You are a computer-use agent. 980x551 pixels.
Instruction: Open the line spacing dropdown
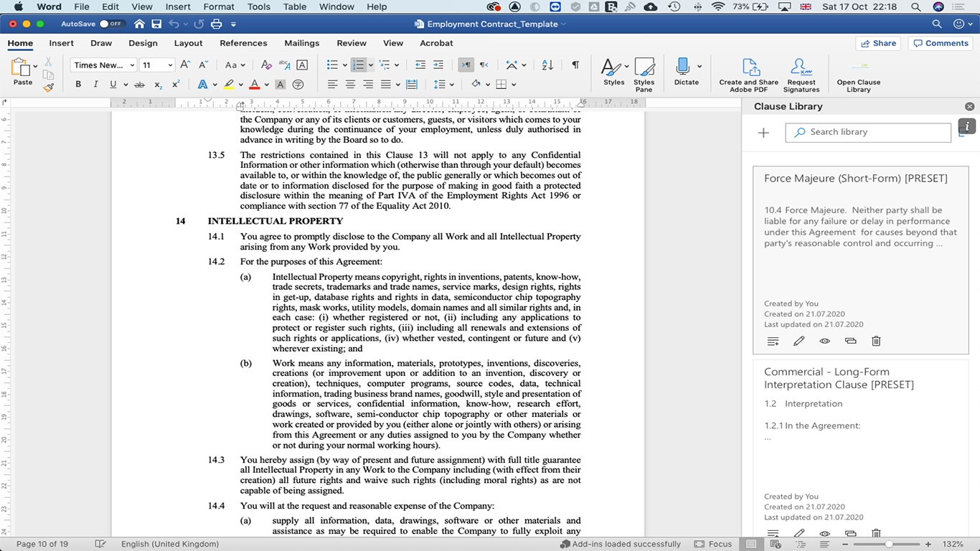coord(444,85)
